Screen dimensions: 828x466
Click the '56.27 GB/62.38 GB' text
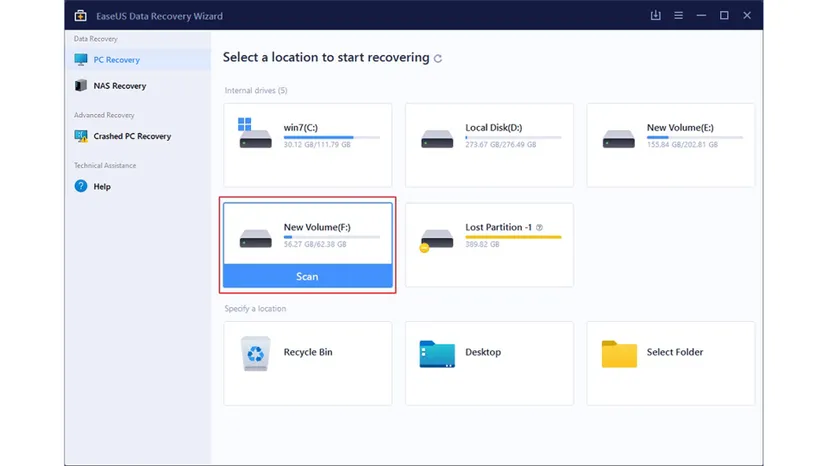click(315, 244)
